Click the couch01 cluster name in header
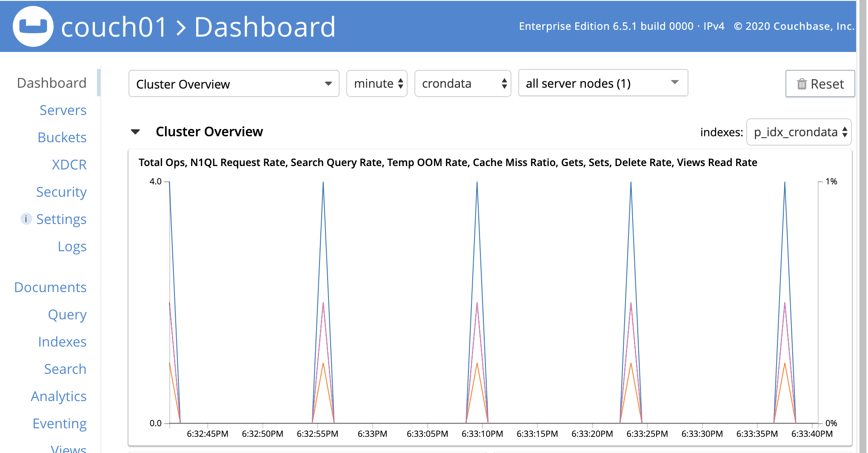The image size is (868, 453). point(114,27)
